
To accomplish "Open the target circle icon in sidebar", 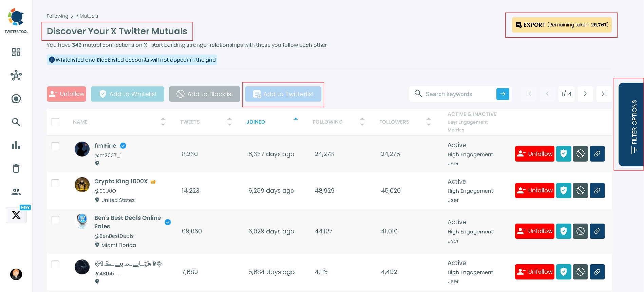I will [16, 99].
